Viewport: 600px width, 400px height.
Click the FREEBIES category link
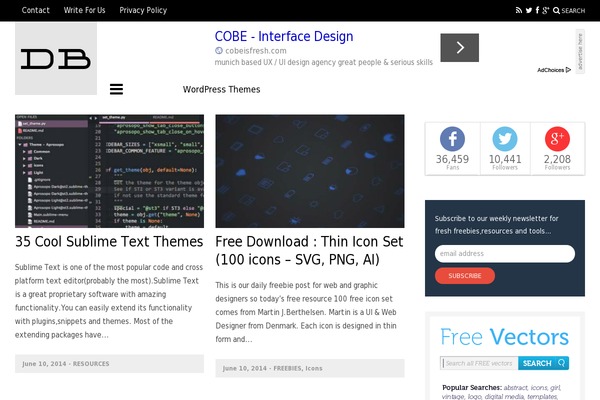(287, 368)
